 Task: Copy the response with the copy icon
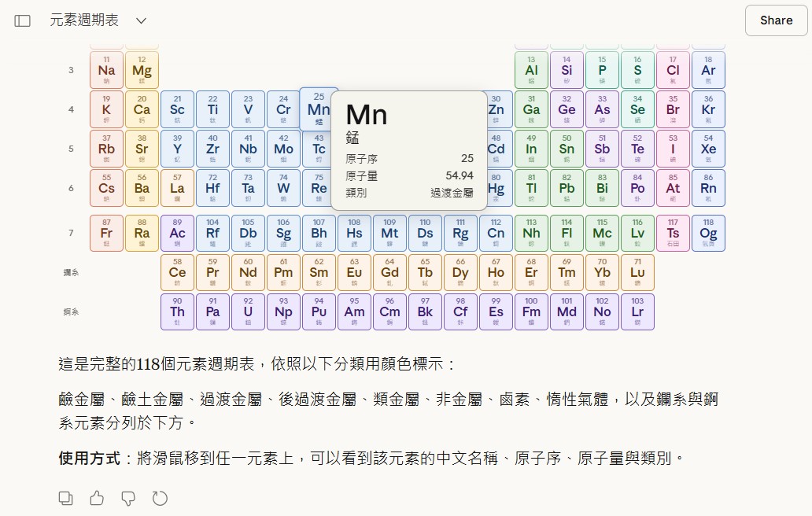pos(66,498)
